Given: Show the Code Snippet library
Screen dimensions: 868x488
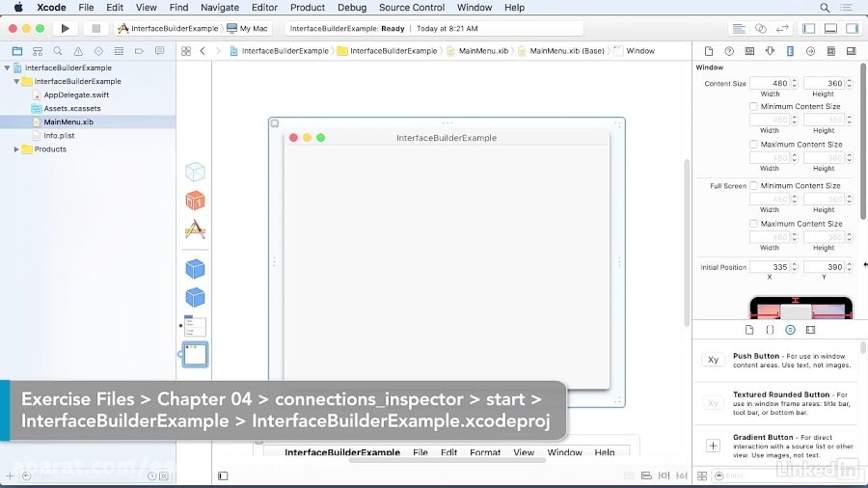Looking at the screenshot, I should click(x=770, y=330).
